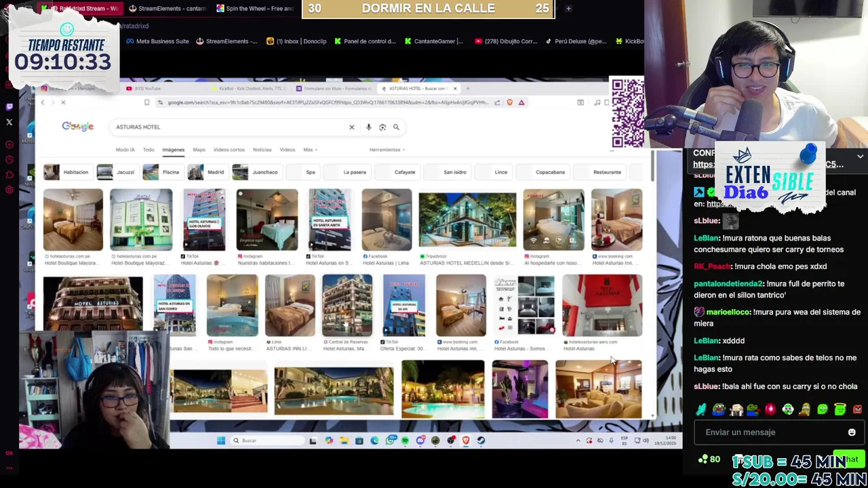The height and width of the screenshot is (488, 868).
Task: Open the new tab plus in inner browser
Action: tap(467, 88)
